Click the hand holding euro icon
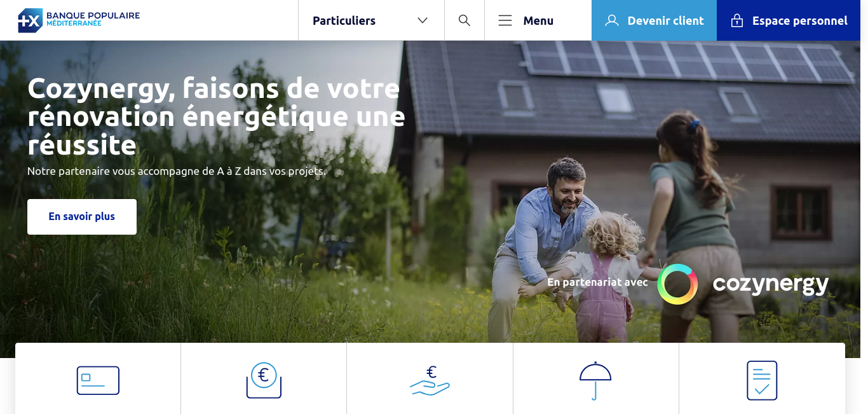Image resolution: width=868 pixels, height=414 pixels. click(430, 380)
